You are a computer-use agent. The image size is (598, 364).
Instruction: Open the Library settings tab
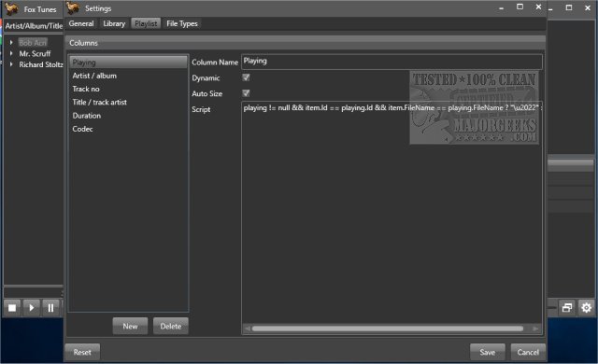(x=114, y=23)
